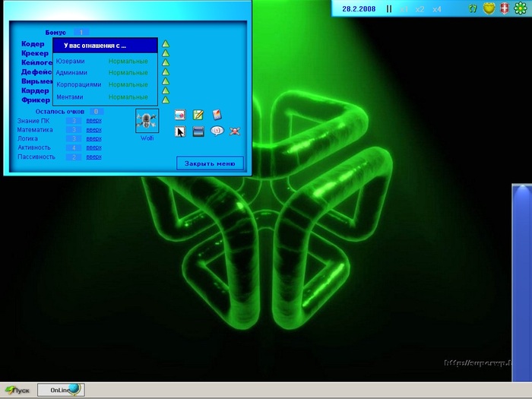Image resolution: width=532 pixels, height=399 pixels.
Task: Click "вверх" link next to Математика
Action: click(93, 129)
